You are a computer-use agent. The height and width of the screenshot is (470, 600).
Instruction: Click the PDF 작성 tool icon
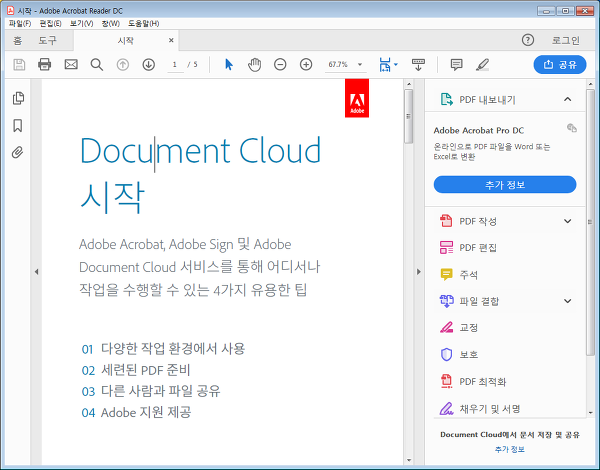tap(446, 221)
